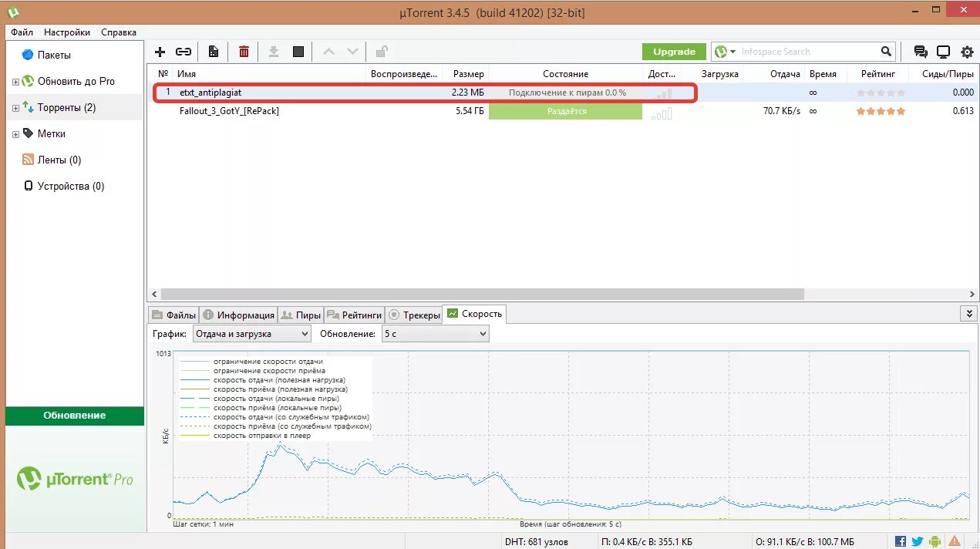Click the blue Bundles icon in sidebar
Image resolution: width=980 pixels, height=549 pixels.
click(x=28, y=55)
